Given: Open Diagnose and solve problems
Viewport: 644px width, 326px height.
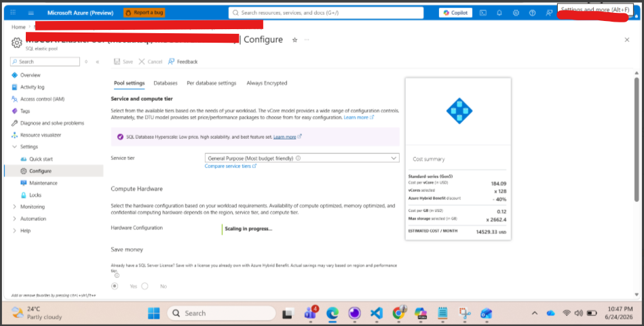Looking at the screenshot, I should [x=52, y=123].
